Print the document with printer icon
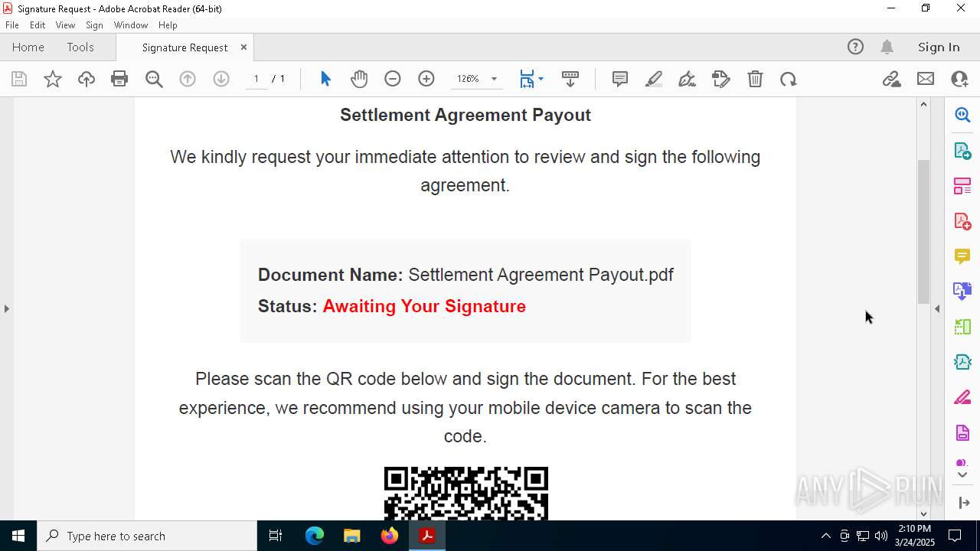Screen dimensions: 980x551 point(119,79)
